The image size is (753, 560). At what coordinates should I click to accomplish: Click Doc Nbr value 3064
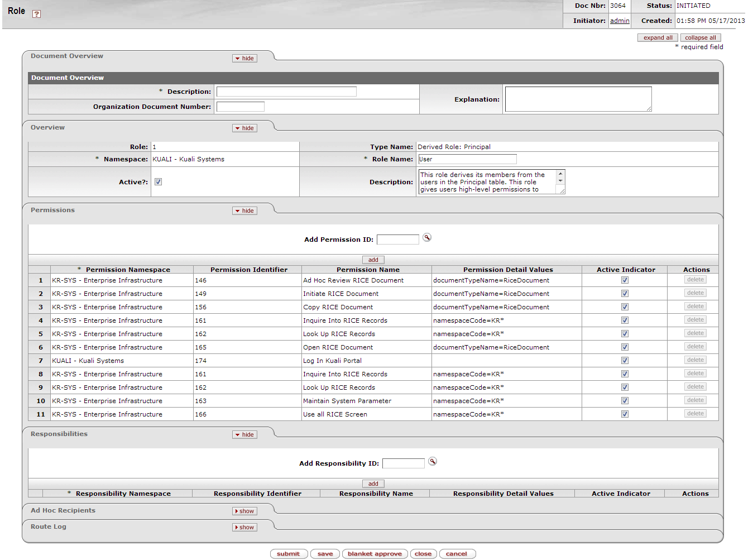(618, 6)
